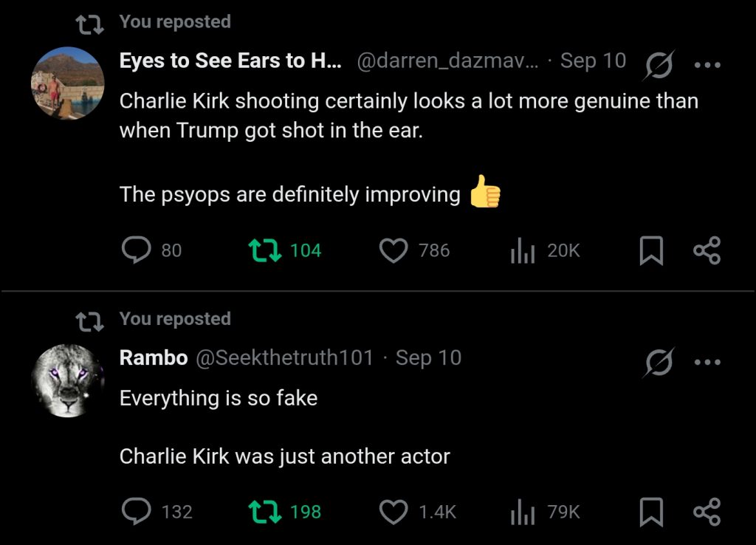The height and width of the screenshot is (545, 756).
Task: Visit the @Seekthetruth101 handle link
Action: coord(284,358)
